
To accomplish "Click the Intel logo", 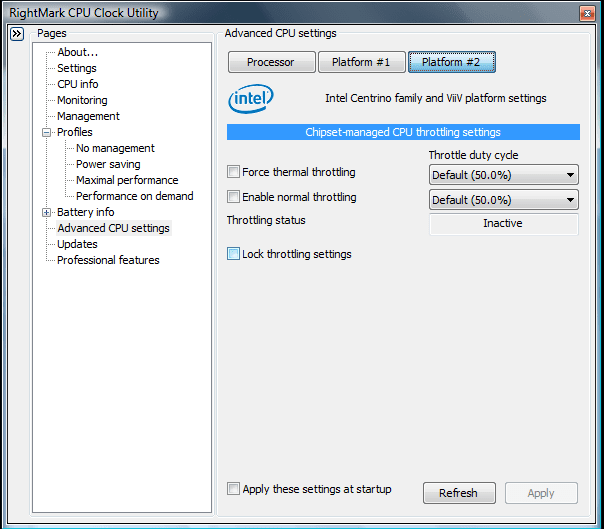I will pyautogui.click(x=251, y=99).
